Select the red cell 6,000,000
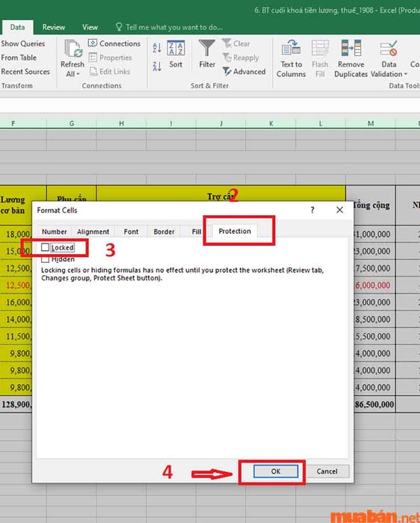The width and height of the screenshot is (420, 523). [x=374, y=285]
